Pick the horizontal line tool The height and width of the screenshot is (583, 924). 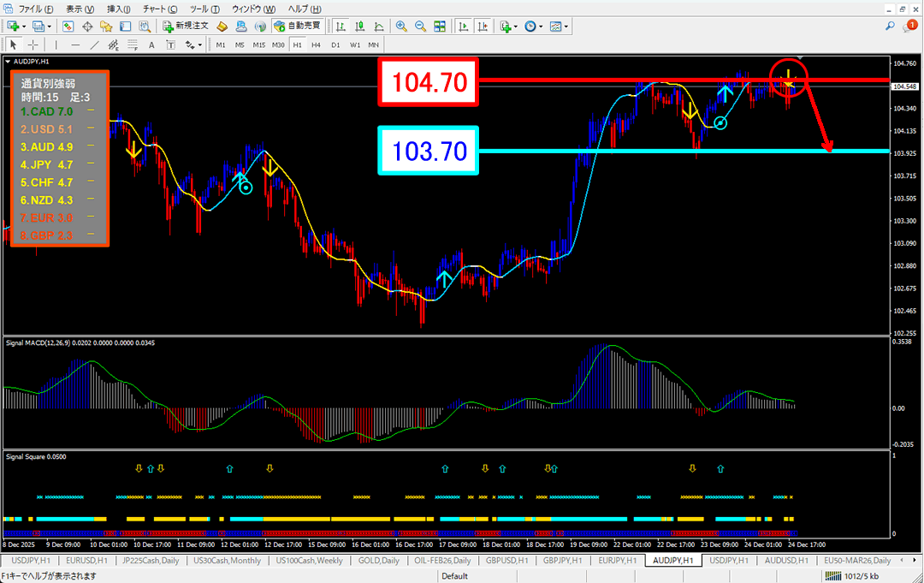pos(75,45)
